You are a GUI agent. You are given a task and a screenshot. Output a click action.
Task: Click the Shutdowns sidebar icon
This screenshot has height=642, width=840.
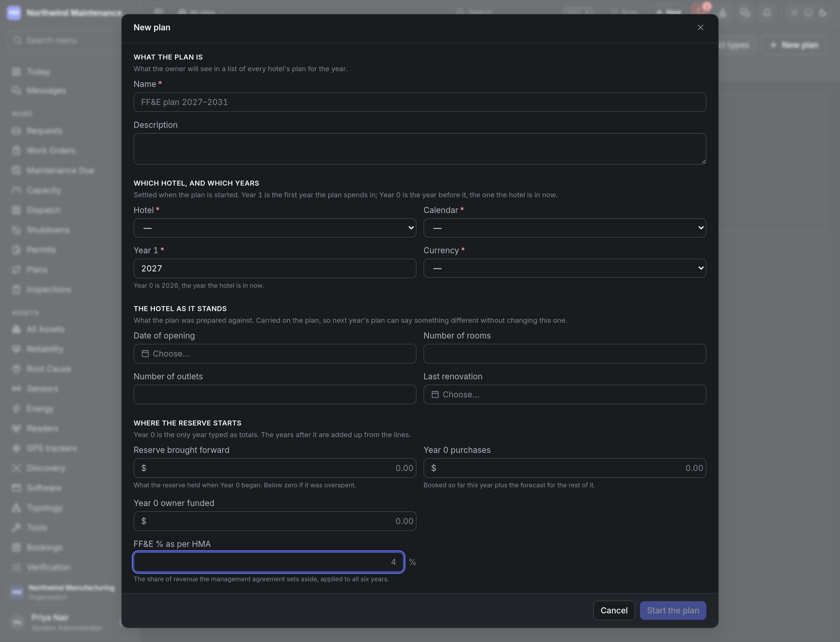[16, 230]
